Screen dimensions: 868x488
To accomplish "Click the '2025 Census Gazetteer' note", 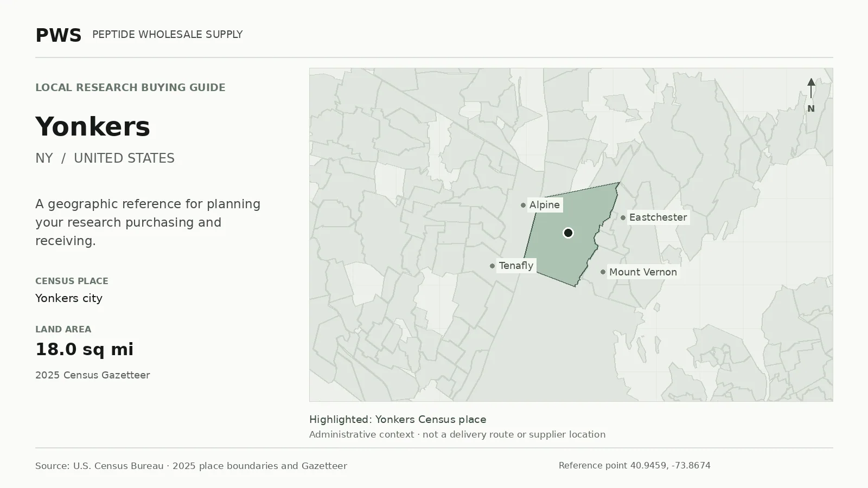I will 92,375.
